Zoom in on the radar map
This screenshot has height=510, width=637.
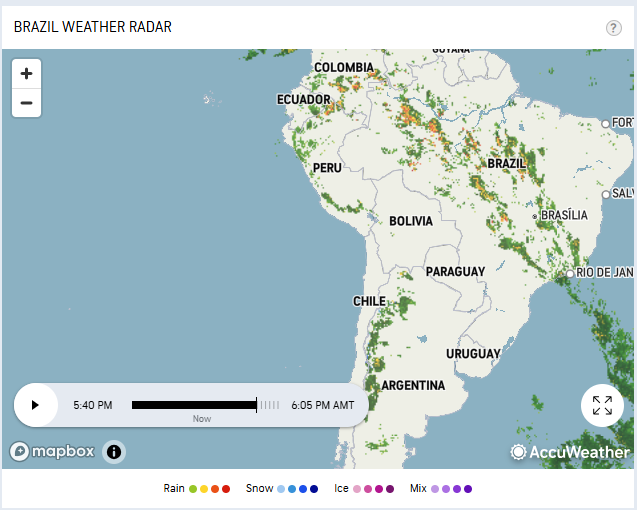(26, 74)
